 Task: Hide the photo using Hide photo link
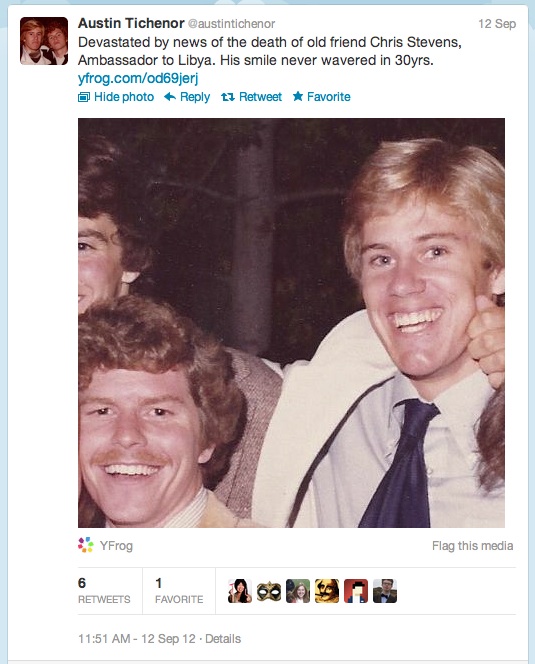pyautogui.click(x=124, y=97)
